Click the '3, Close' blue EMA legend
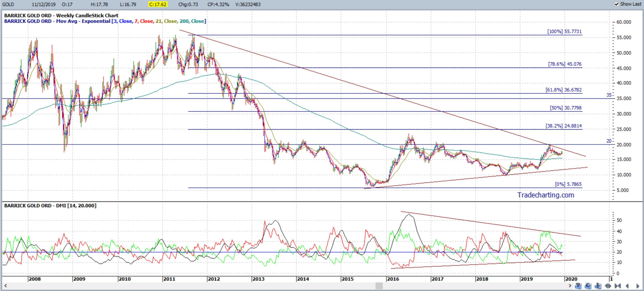Screen dimensions: 644x291 [123, 21]
